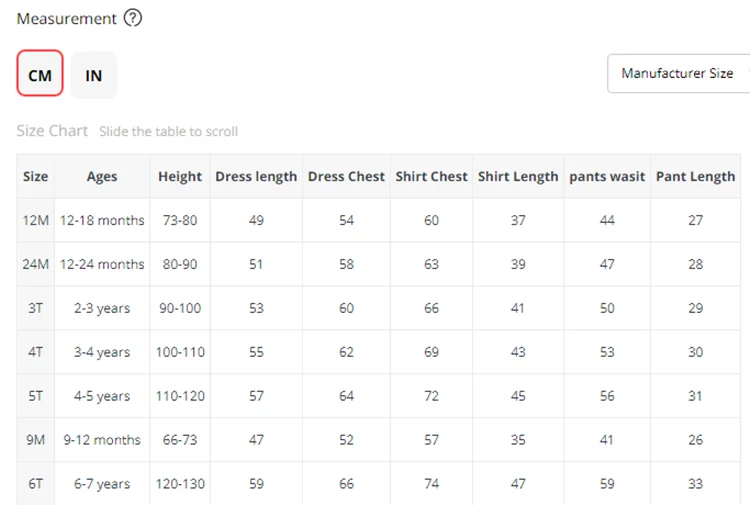Select the 4T size row label

pyautogui.click(x=35, y=352)
